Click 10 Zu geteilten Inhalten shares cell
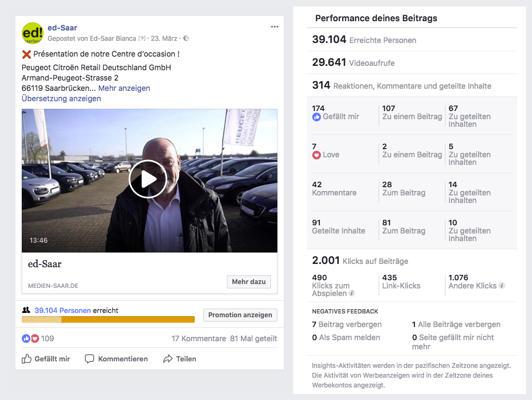The image size is (532, 400). click(469, 231)
